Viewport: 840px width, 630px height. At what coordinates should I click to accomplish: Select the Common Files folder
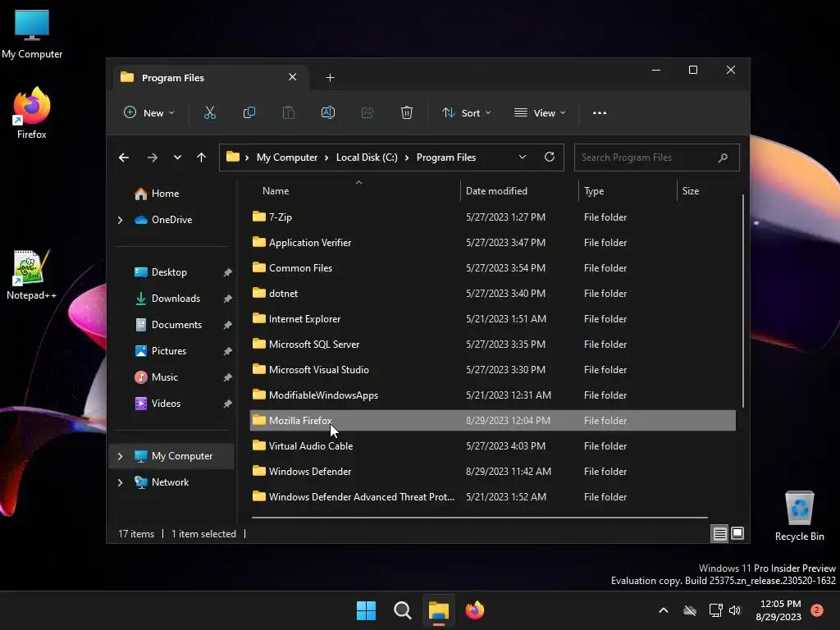point(493,268)
